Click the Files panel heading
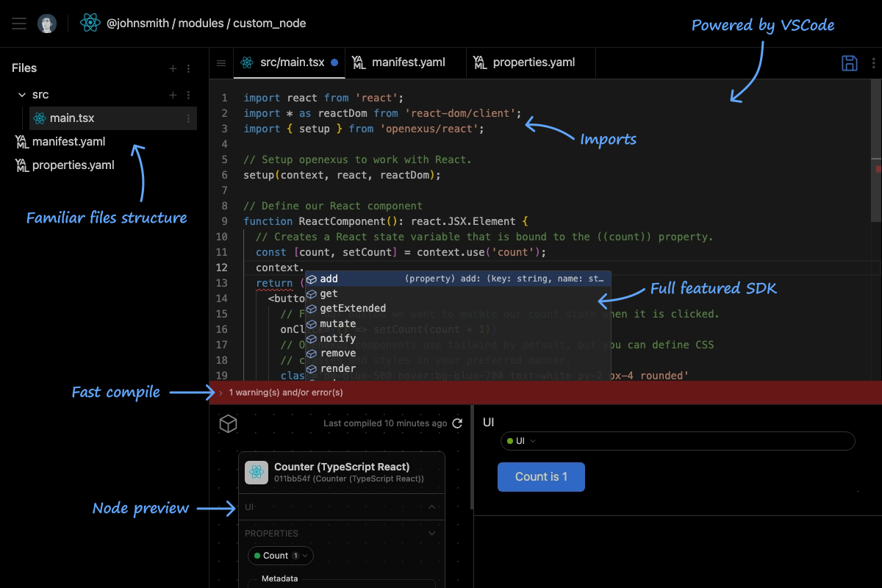Image resolution: width=882 pixels, height=588 pixels. coord(24,68)
